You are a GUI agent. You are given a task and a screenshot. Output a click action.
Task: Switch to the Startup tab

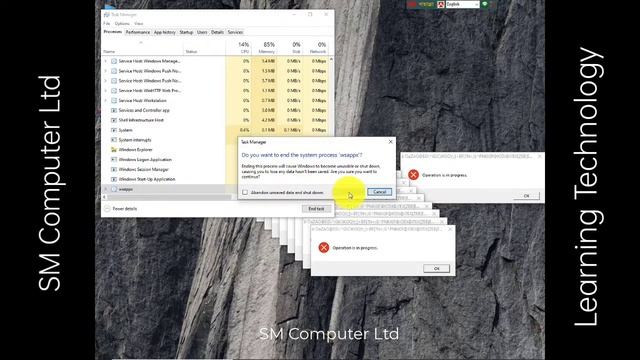click(x=186, y=32)
